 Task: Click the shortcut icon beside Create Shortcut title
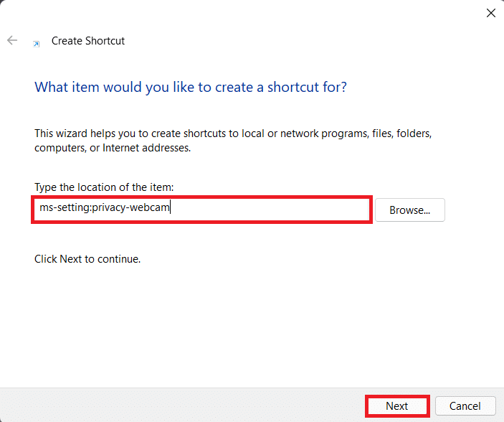37,42
